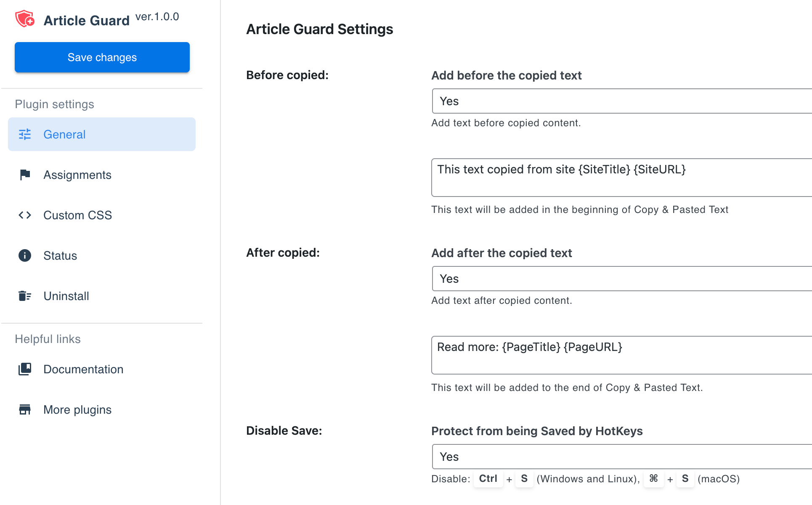Open the Documentation helpful link

83,369
